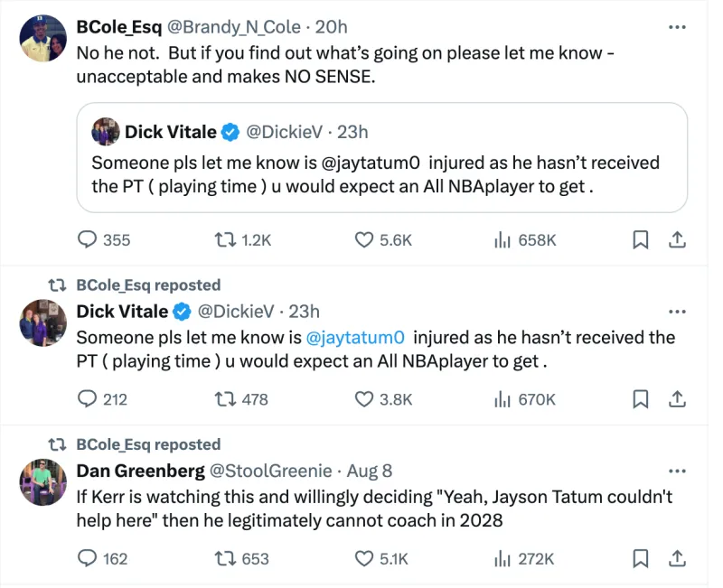723x588 pixels.
Task: View Dan Greenberg's tweet 272K view stats
Action: pos(502,558)
